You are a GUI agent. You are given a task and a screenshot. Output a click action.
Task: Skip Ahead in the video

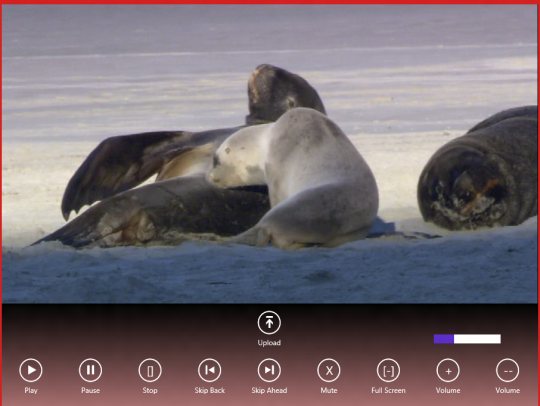[269, 370]
